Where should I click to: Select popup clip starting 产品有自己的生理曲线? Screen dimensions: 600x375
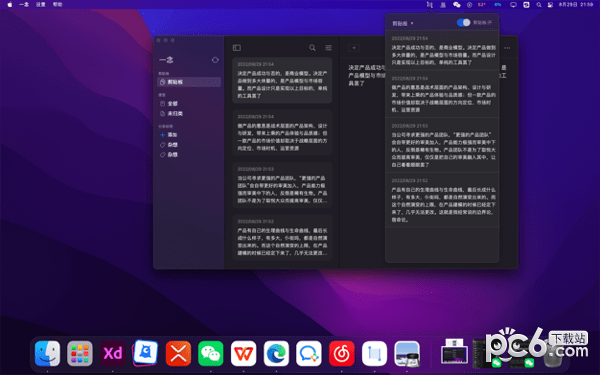tap(442, 200)
